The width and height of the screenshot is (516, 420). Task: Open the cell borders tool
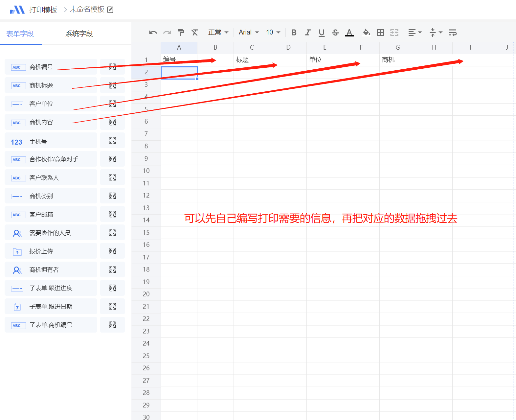(x=380, y=32)
